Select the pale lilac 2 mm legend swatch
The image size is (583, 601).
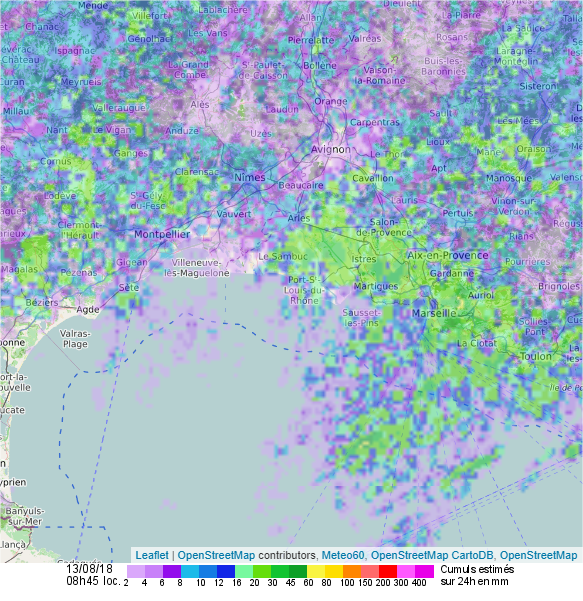[x=136, y=571]
